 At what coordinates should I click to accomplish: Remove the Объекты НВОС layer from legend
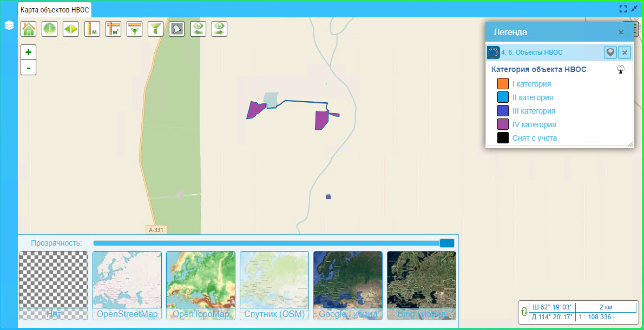(625, 52)
